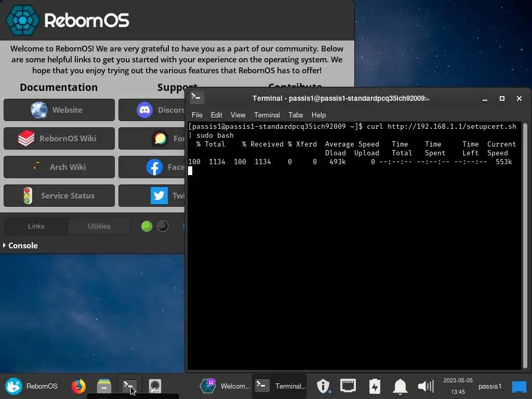Expand the Console section
Image resolution: width=532 pixels, height=399 pixels.
click(20, 245)
